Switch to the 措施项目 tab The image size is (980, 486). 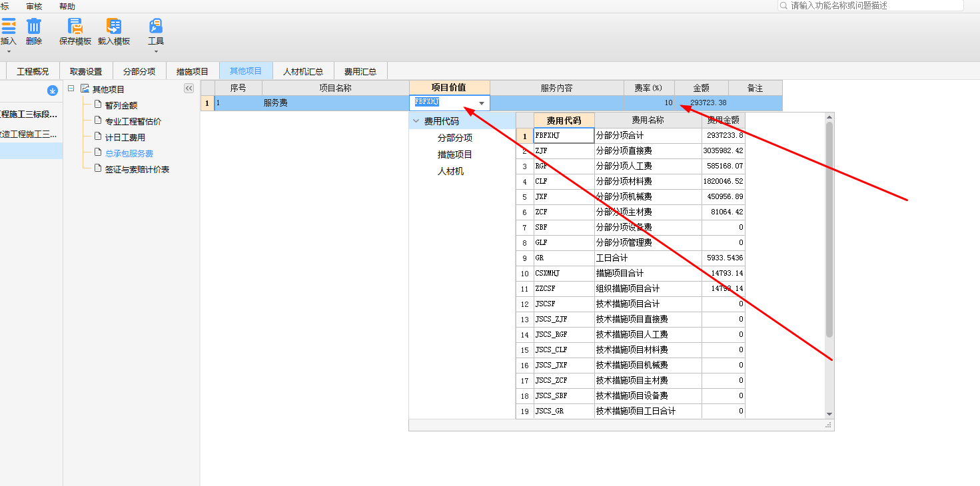point(193,71)
